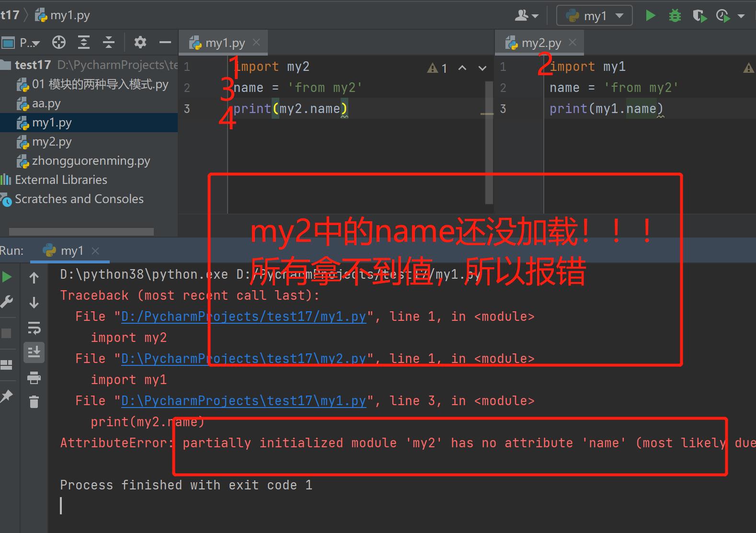Click 'print(my2.name)' in the my1.py editor
The image size is (756, 533).
(290, 109)
